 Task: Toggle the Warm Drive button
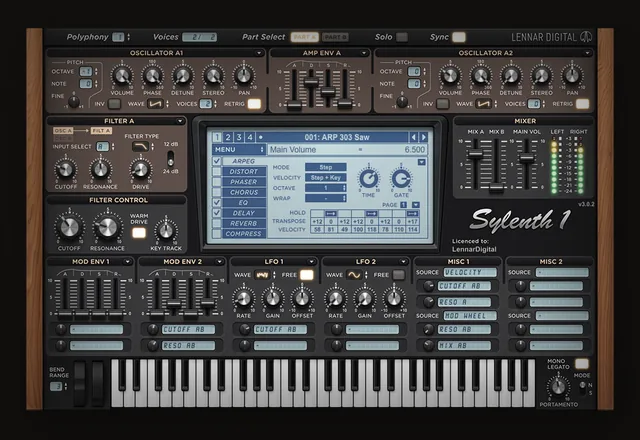coord(139,233)
